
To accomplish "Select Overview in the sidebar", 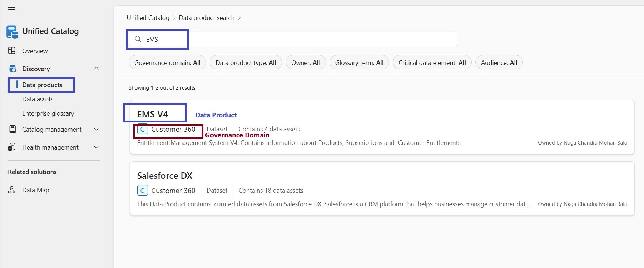I will click(x=35, y=51).
